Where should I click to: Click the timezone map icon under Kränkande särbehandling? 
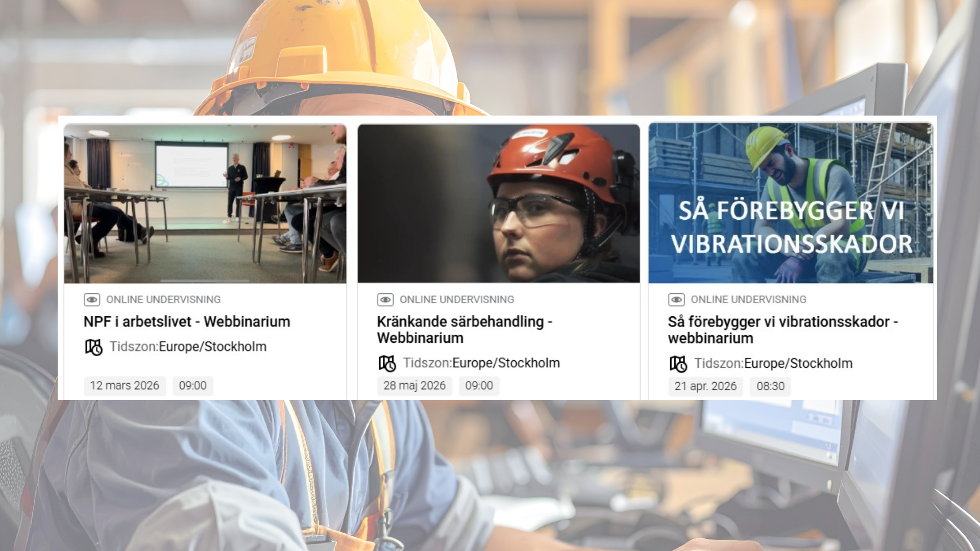pyautogui.click(x=387, y=364)
